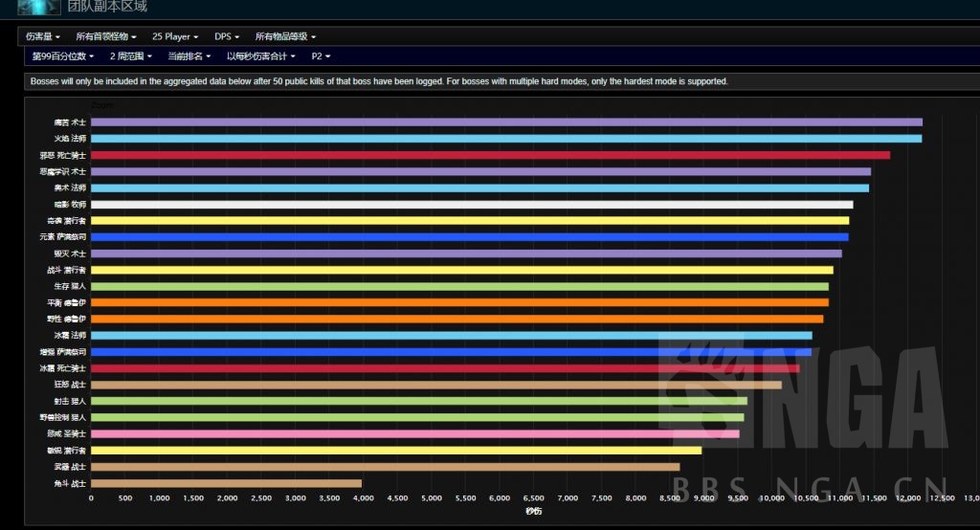Open the 伤害量 metric dropdown
The height and width of the screenshot is (530, 980).
(42, 37)
